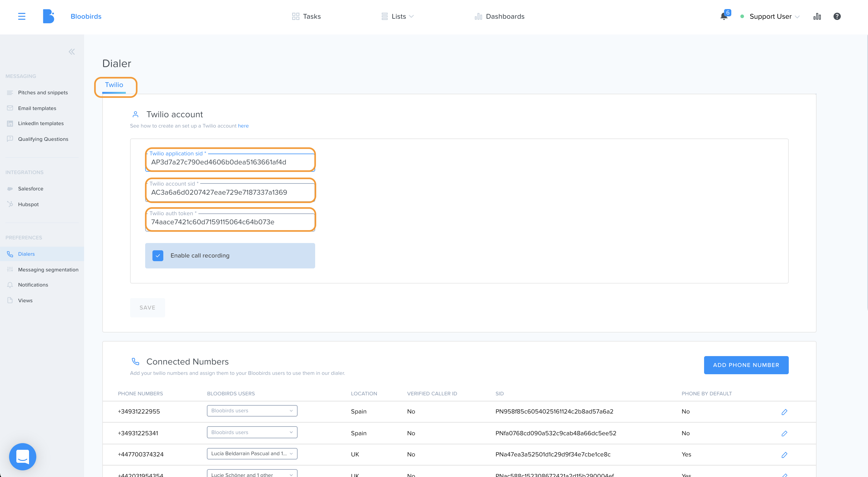Focus the Twilio auth token field
Viewport: 868px width, 477px height.
click(230, 222)
